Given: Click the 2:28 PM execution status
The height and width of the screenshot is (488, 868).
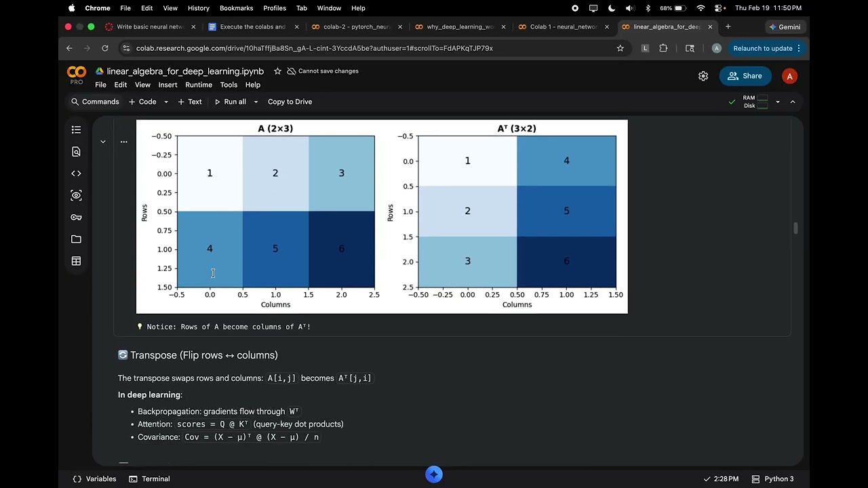Looking at the screenshot, I should tap(721, 479).
